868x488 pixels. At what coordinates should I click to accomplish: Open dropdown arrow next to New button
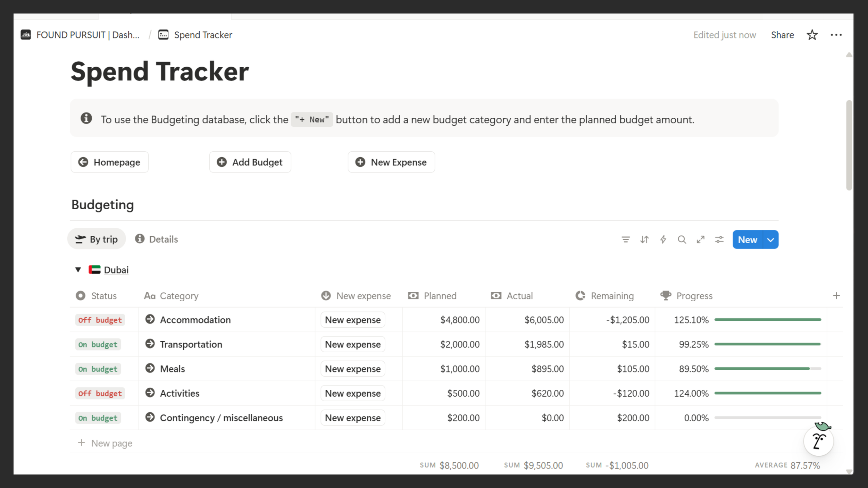(770, 240)
